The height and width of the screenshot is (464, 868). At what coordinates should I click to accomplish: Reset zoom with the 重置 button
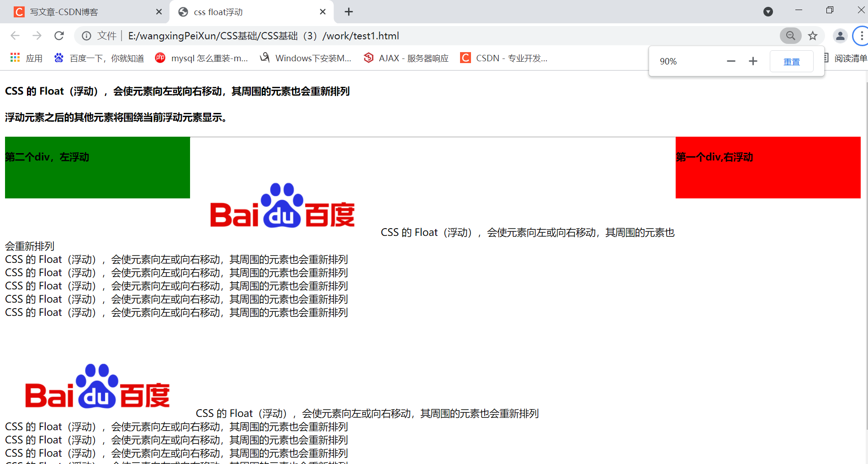[792, 61]
